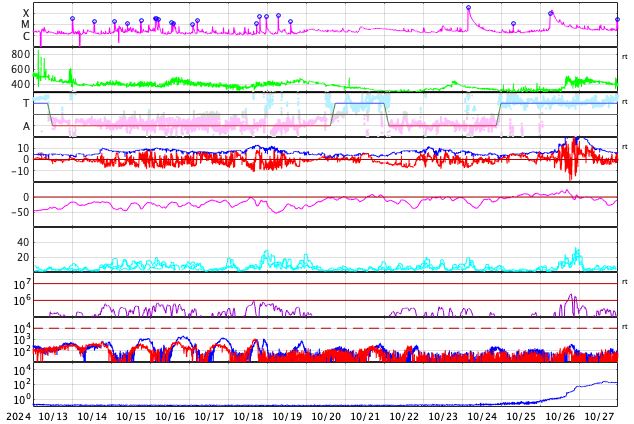Screen dimensions: 634x424
Task: Click the 10^7 tick label on purple plot
Action: pyautogui.click(x=22, y=284)
